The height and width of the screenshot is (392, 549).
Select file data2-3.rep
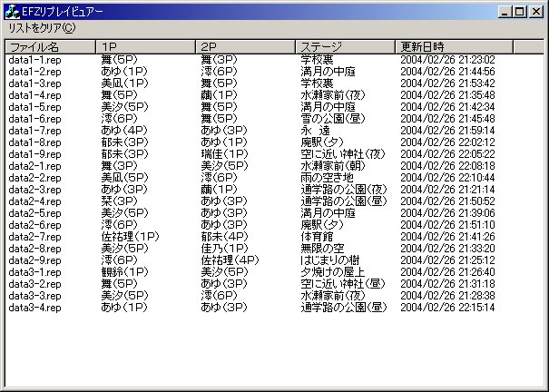(34, 190)
